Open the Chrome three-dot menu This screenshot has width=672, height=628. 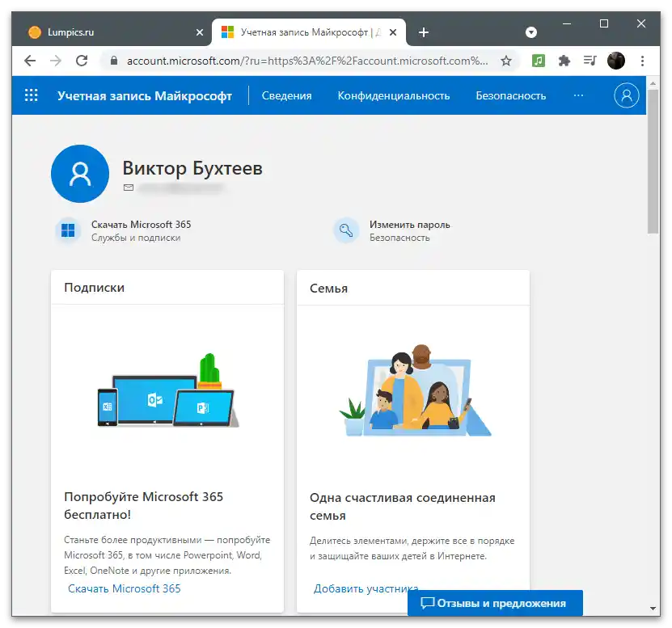pos(642,61)
